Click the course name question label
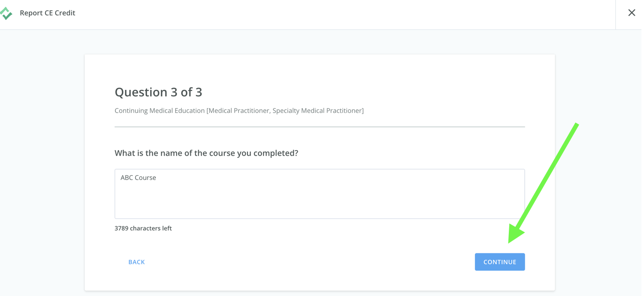The image size is (644, 296). click(206, 153)
